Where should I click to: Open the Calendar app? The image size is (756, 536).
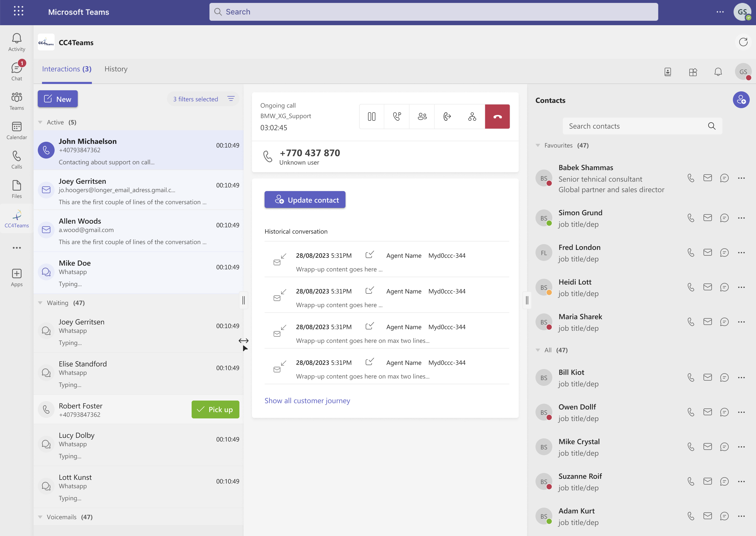[17, 130]
